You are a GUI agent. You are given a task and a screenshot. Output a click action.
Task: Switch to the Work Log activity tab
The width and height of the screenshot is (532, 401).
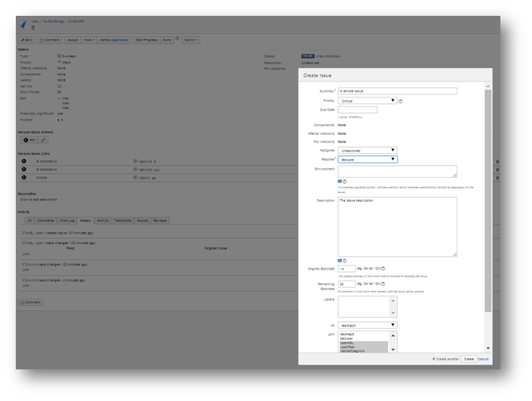coord(67,220)
